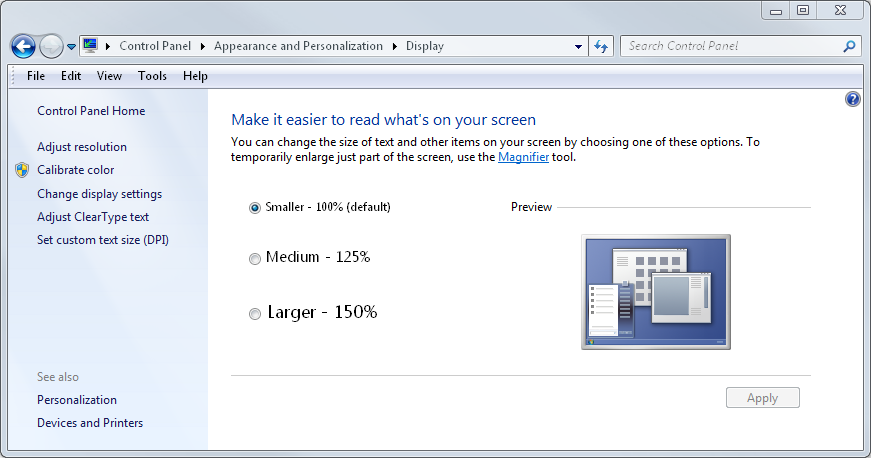Click the Forward navigation arrow button

pos(51,46)
